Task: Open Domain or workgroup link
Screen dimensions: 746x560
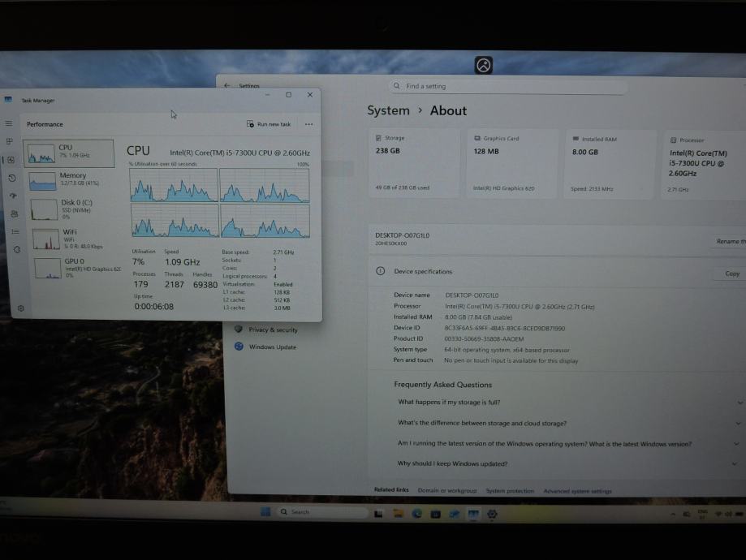Action: [447, 490]
